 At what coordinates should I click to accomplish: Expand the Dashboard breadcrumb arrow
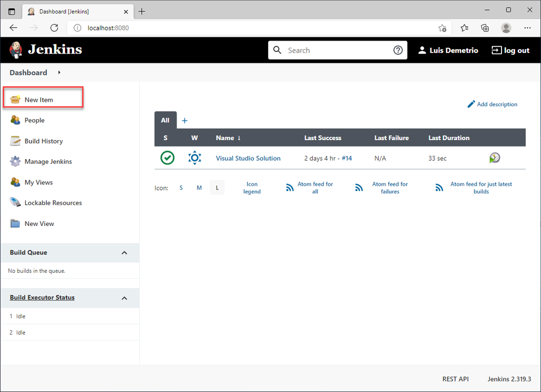click(x=59, y=73)
